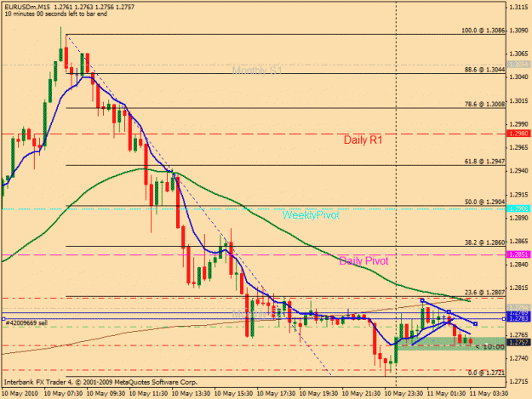This screenshot has height=399, width=532.
Task: Click the 1.2715 price axis label
Action: (519, 382)
